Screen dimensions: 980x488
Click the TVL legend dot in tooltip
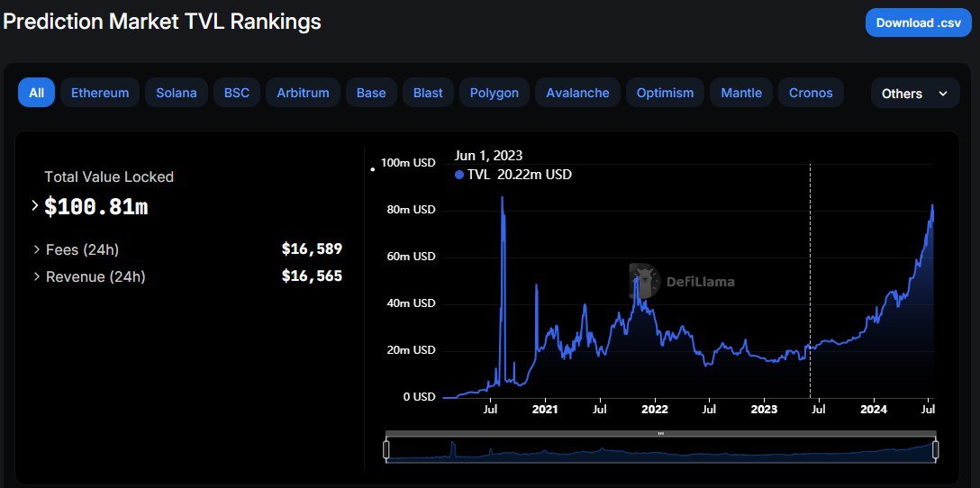pos(459,176)
